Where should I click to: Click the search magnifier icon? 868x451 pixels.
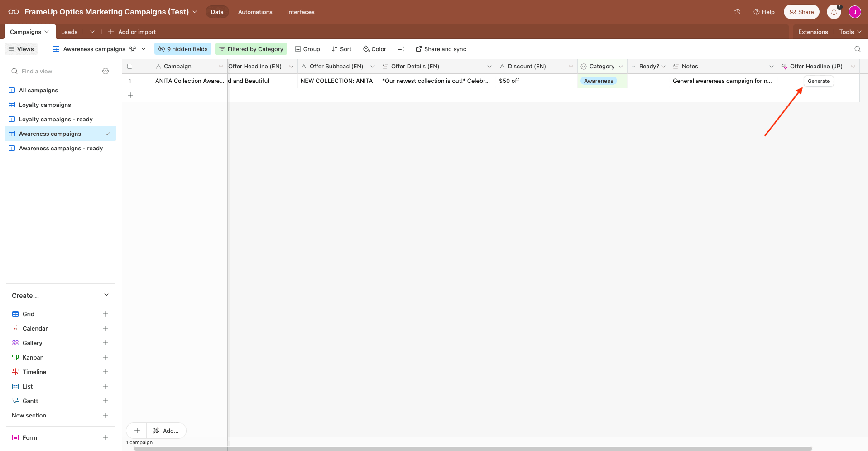pos(857,49)
